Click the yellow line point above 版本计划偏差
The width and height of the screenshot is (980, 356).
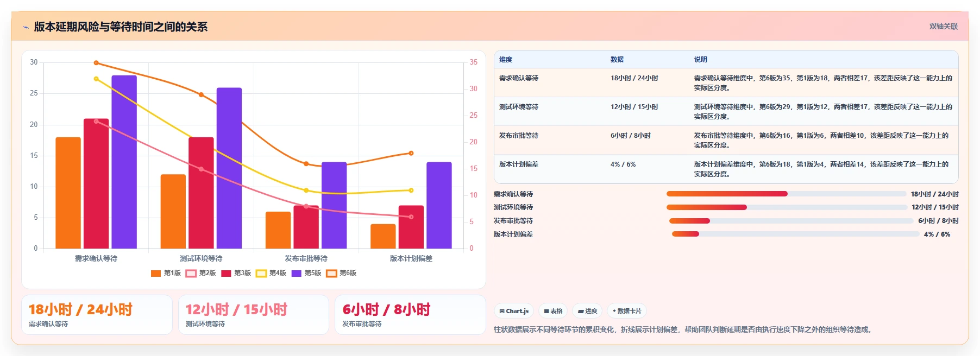tap(411, 190)
